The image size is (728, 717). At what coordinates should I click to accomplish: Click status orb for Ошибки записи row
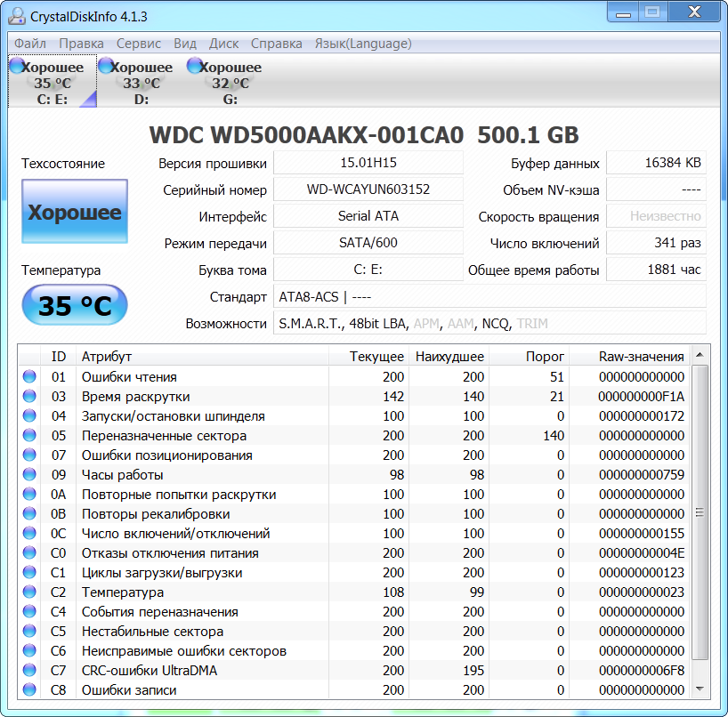[29, 689]
